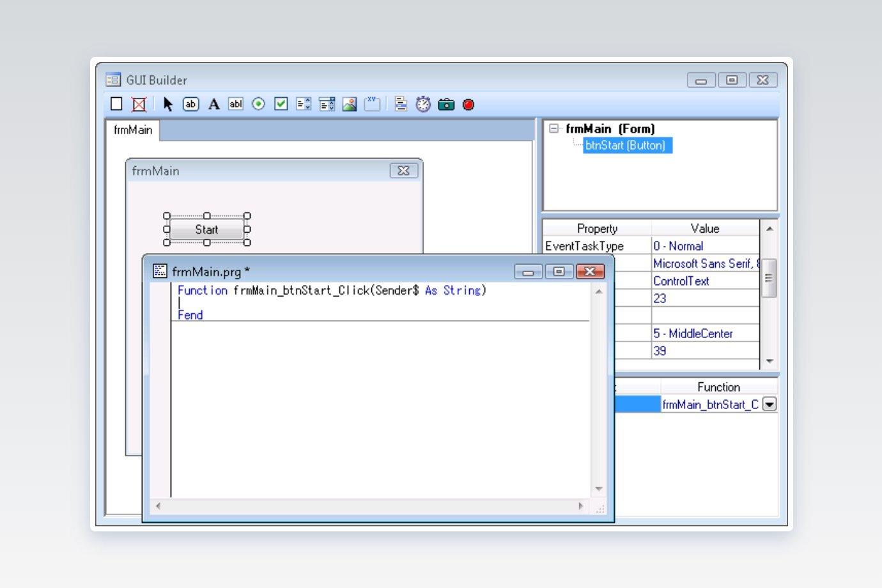Minimize the GUI Builder window

coord(701,80)
